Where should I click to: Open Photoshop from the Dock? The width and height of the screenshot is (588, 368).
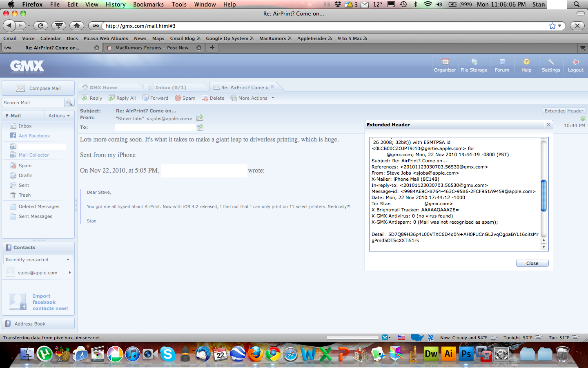click(466, 354)
